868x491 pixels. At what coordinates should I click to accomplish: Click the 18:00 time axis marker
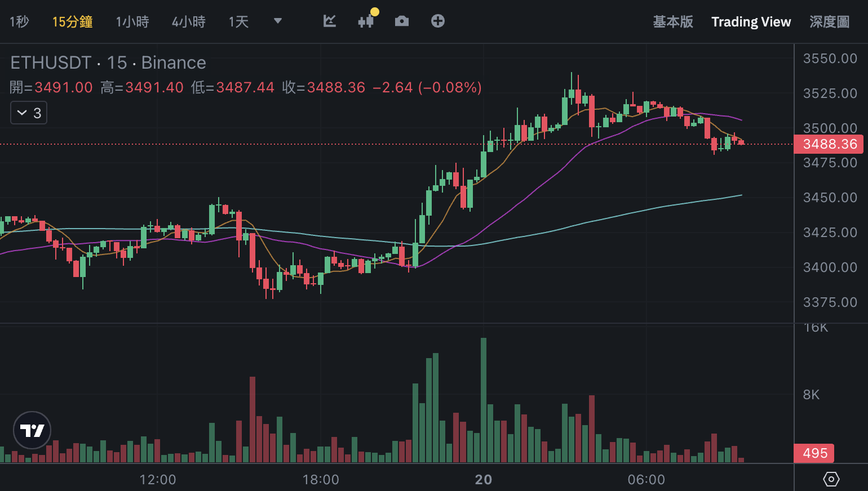pos(321,480)
